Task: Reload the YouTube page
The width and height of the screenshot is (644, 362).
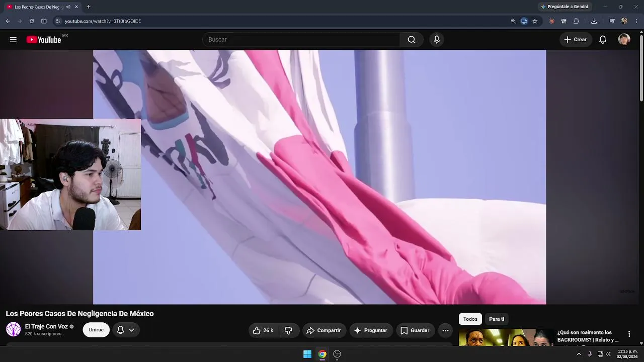Action: (x=32, y=21)
